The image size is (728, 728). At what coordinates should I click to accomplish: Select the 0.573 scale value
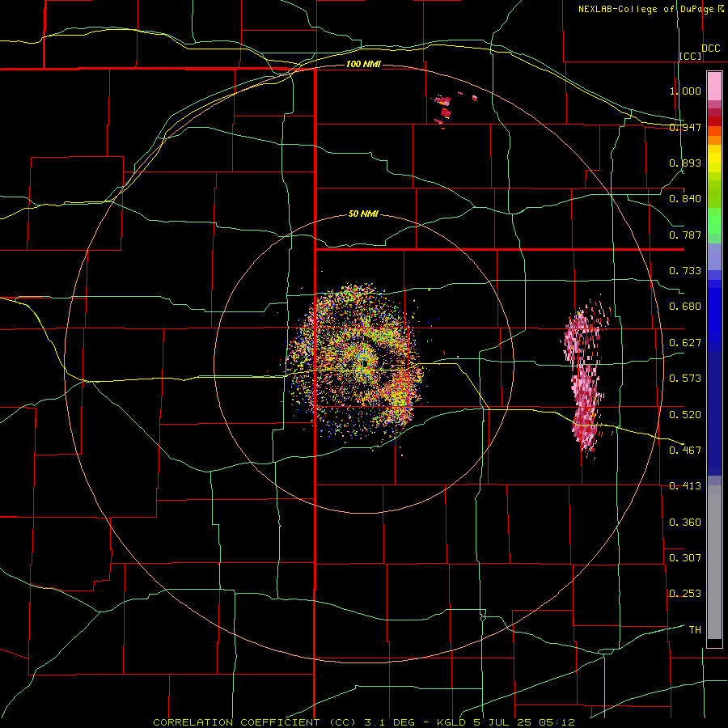click(685, 379)
